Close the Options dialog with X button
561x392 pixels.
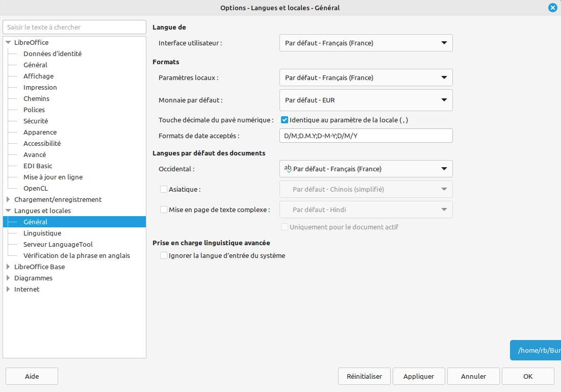click(552, 8)
